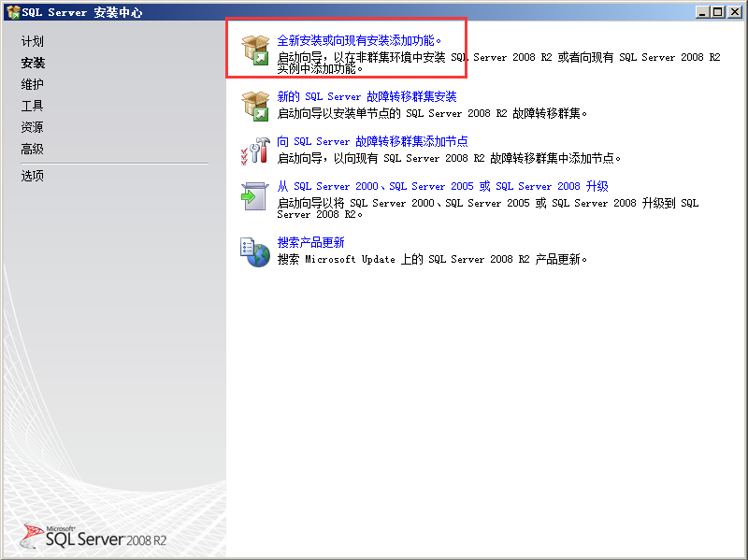Click the description 搜索 Microsoft Update 上的 SQL Server 2008 R2 产品更新
748x560 pixels.
(432, 260)
